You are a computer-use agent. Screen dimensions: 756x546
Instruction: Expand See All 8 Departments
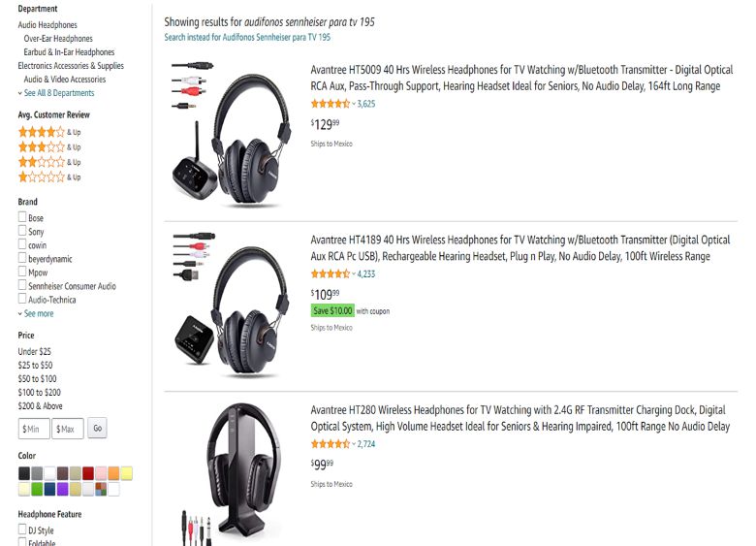point(58,93)
